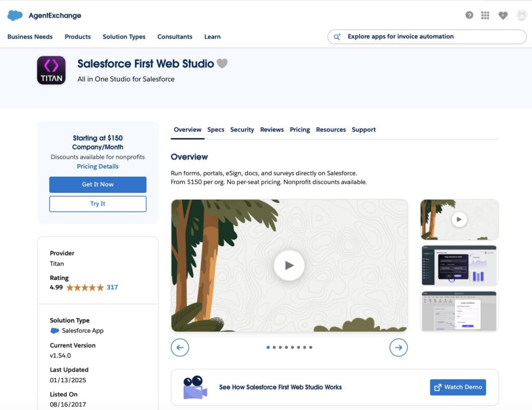532x410 pixels.
Task: Click the search sparkle magnifier icon
Action: (x=337, y=37)
